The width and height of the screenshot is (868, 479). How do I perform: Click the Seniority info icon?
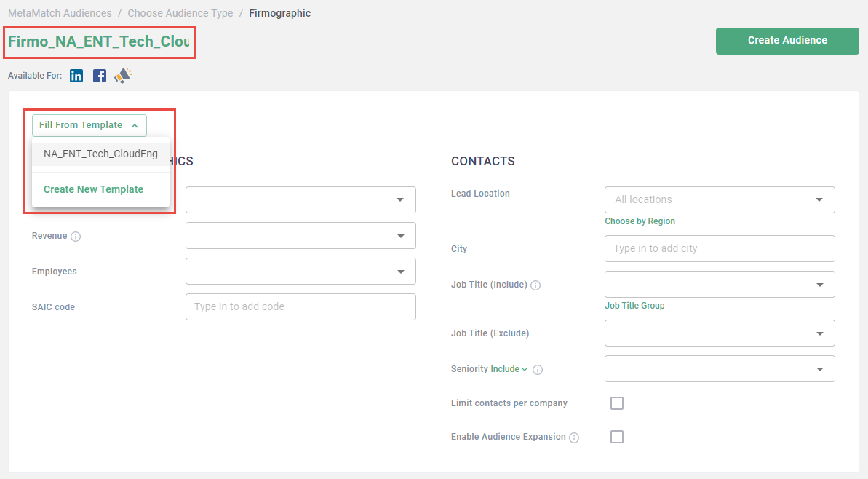[x=538, y=370]
